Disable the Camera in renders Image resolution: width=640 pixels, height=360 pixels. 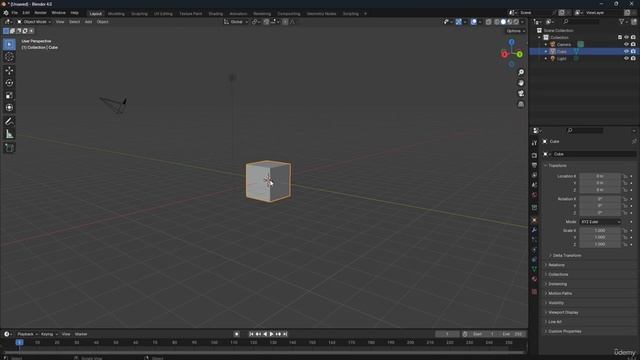pos(633,44)
